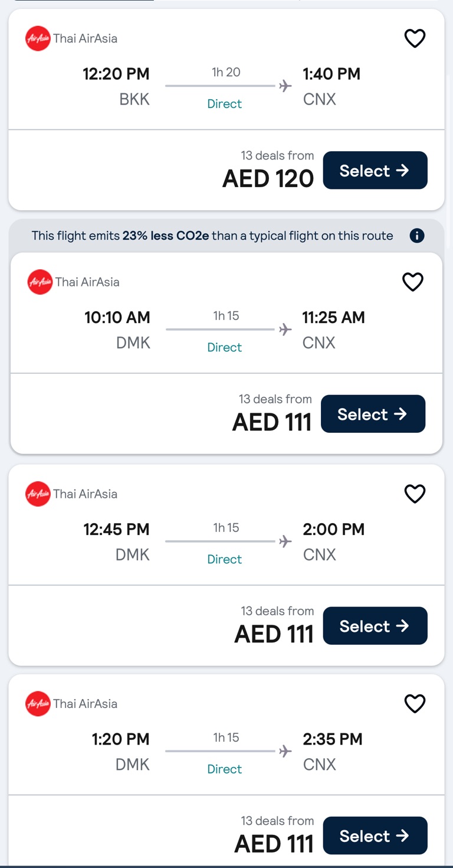The height and width of the screenshot is (868, 453).
Task: Click the plane icon on the 1:20 PM flight
Action: tap(285, 751)
